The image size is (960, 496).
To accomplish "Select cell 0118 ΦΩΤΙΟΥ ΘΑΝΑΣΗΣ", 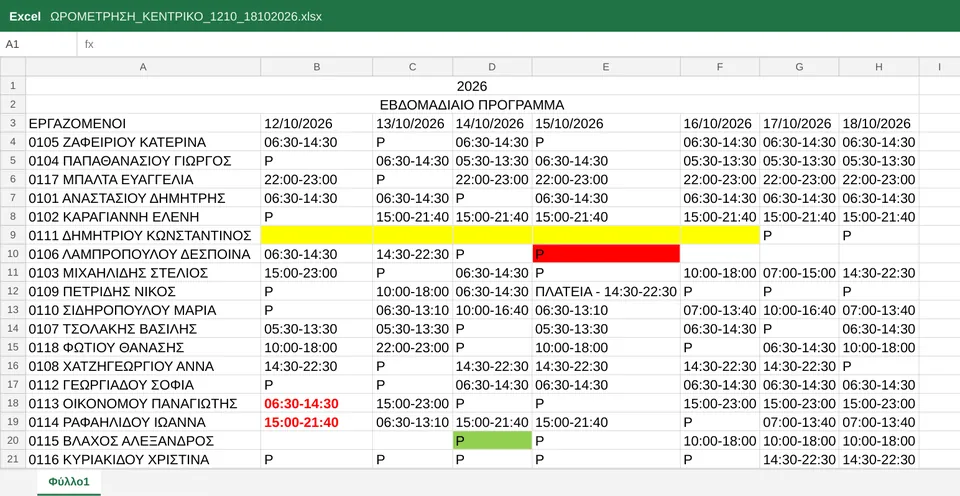I will [143, 348].
